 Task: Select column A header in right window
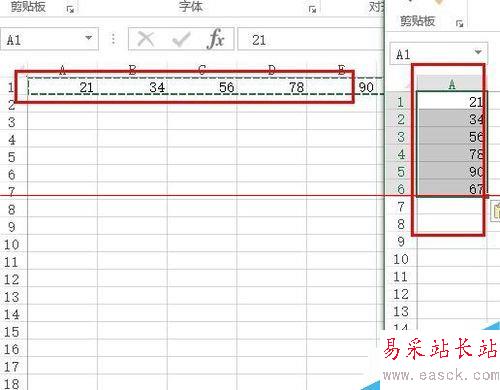tap(451, 84)
